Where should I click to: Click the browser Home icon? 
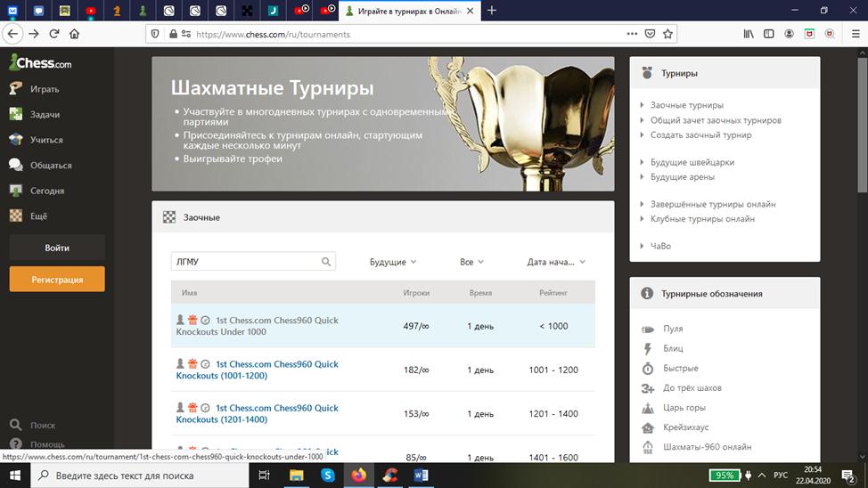[x=74, y=34]
